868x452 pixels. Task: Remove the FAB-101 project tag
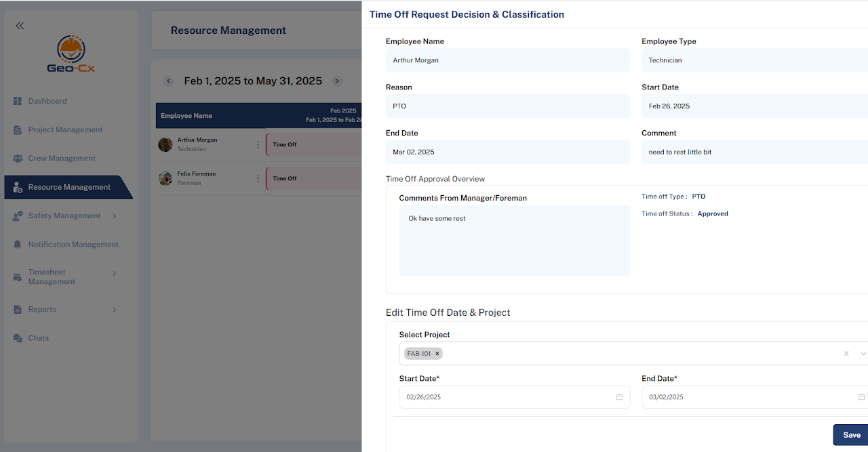pos(437,354)
